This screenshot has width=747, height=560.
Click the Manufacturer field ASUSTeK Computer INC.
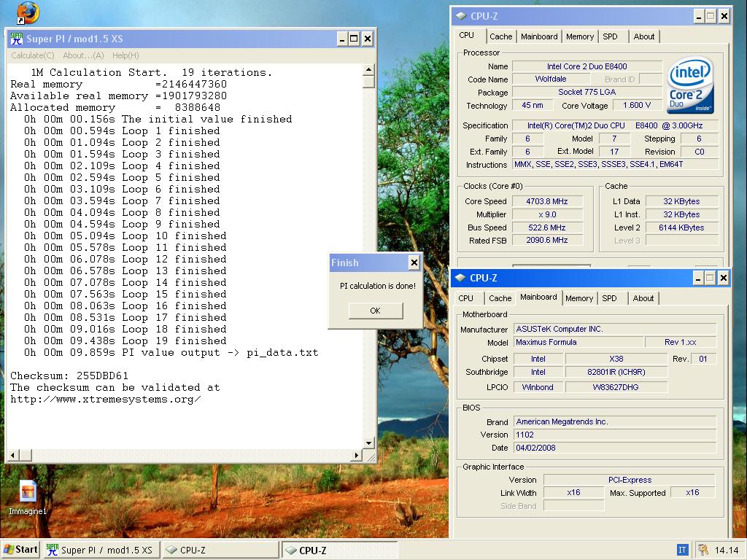(x=615, y=329)
